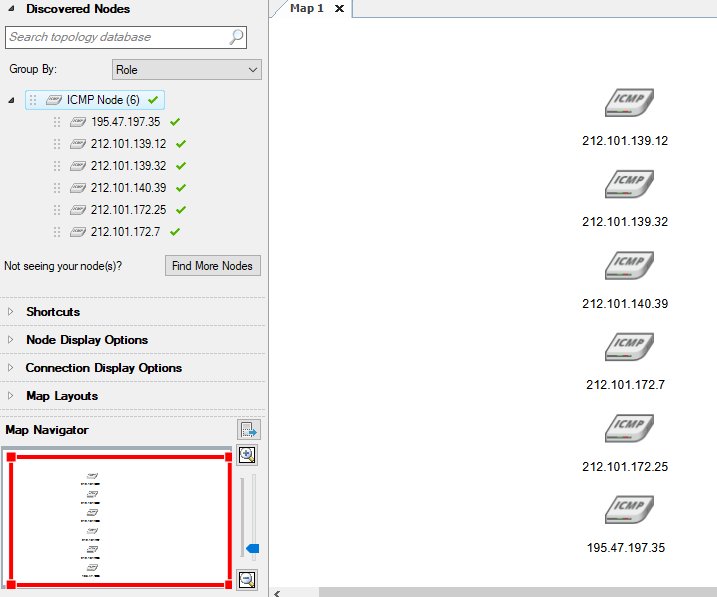The width and height of the screenshot is (717, 597).
Task: Click the Find More Nodes button
Action: [212, 266]
